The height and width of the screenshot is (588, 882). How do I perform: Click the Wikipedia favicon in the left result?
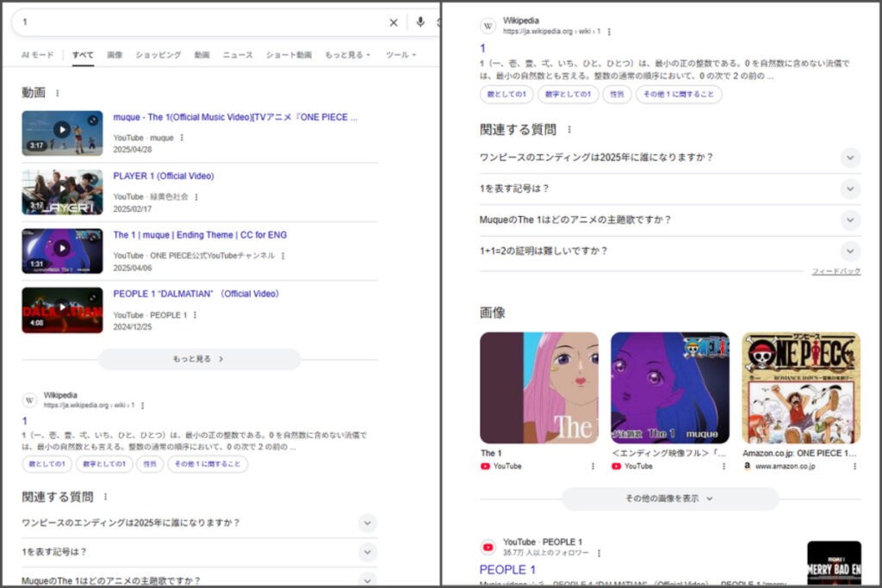[29, 400]
